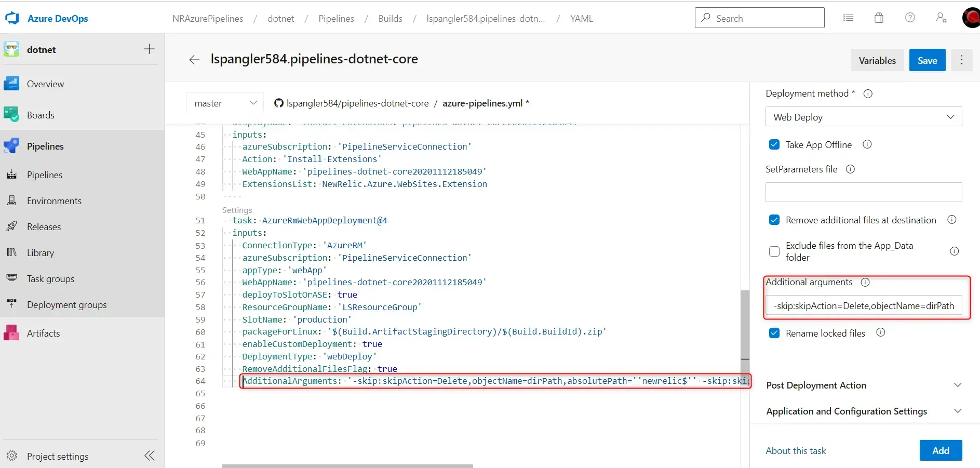Click Builds in the breadcrumb
The width and height of the screenshot is (980, 468).
click(x=390, y=18)
